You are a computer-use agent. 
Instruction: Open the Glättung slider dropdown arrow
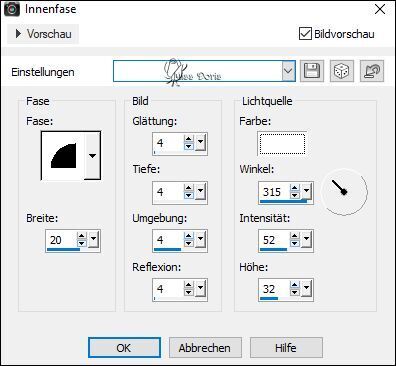[200, 142]
